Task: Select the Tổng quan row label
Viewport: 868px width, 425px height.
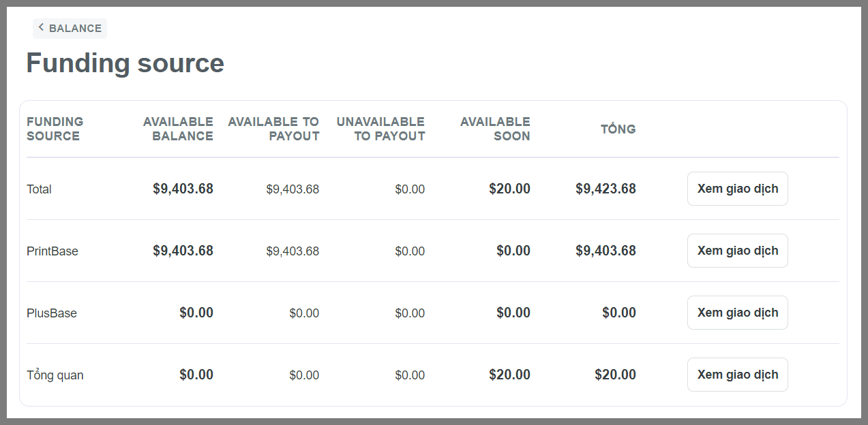Action: 55,375
